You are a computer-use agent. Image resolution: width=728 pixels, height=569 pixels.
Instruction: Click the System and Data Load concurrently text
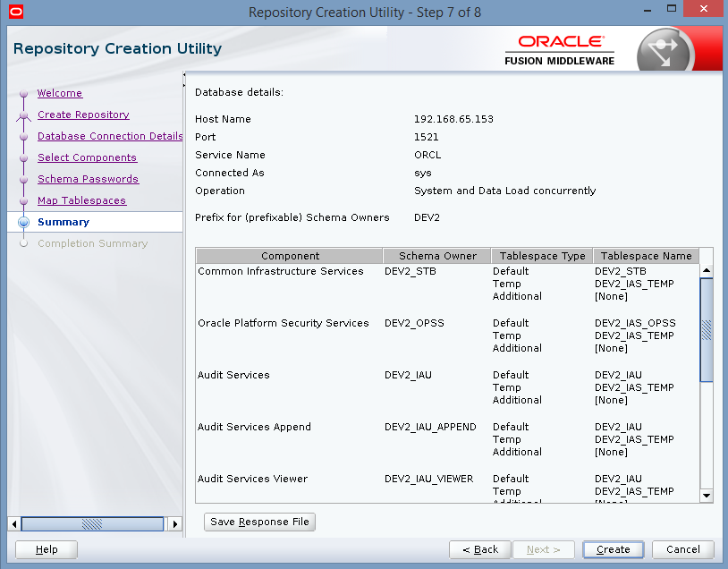click(504, 191)
